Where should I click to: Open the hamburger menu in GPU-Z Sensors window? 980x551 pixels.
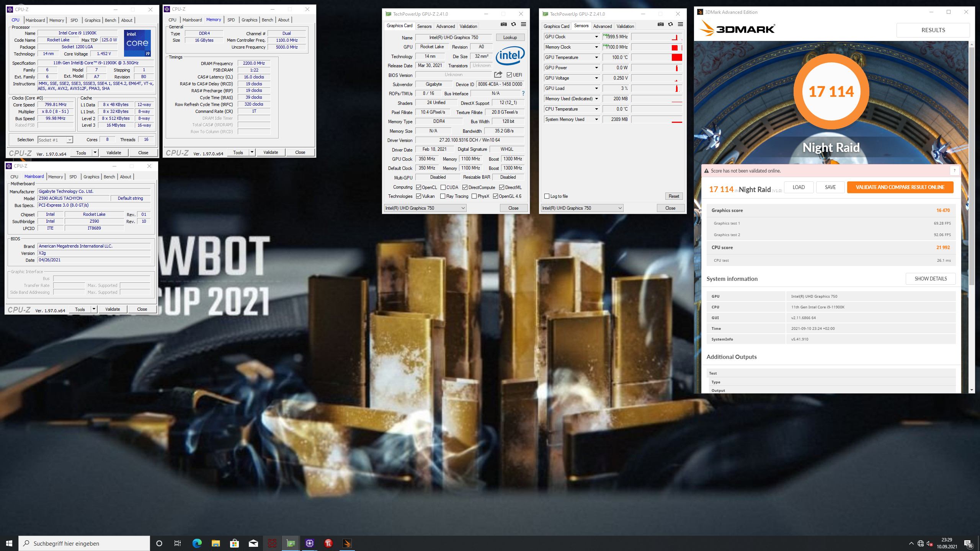pyautogui.click(x=680, y=24)
